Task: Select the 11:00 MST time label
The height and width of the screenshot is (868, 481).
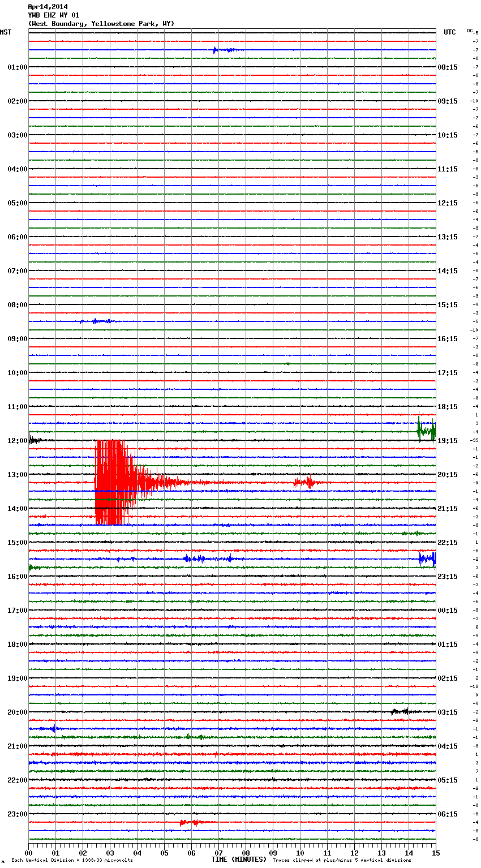Action: click(17, 407)
